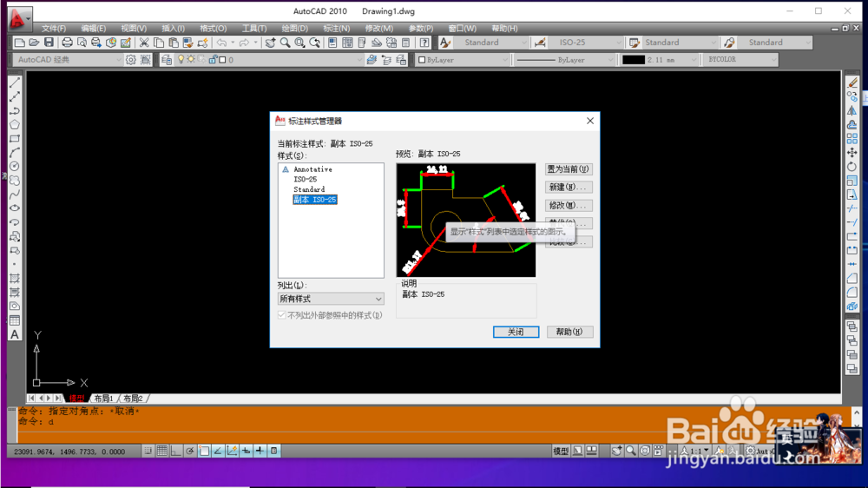Open the ByLayer color control dropdown

coord(463,60)
